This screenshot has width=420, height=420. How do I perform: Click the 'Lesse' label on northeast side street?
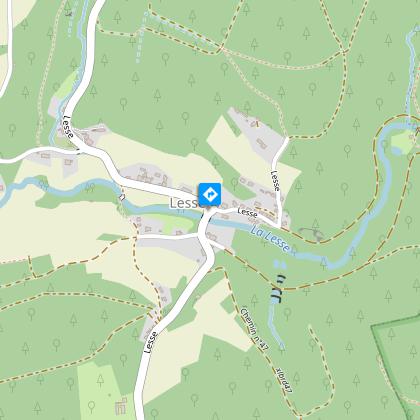275,181
